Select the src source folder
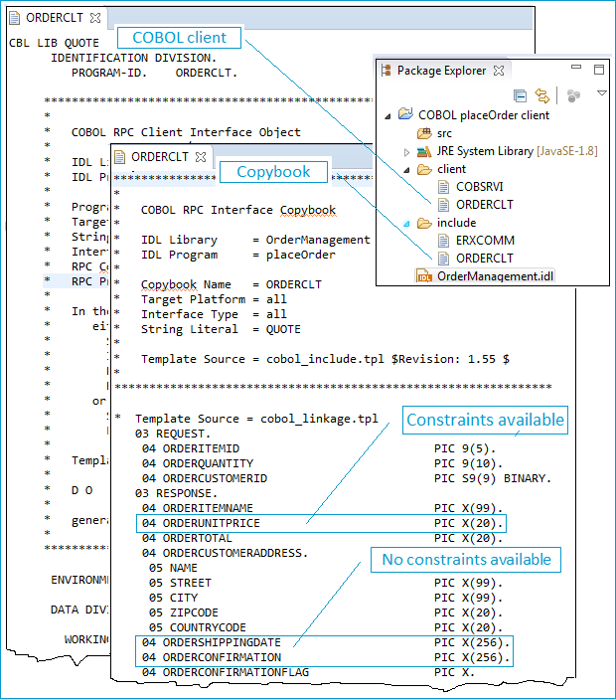Image resolution: width=616 pixels, height=699 pixels. [444, 133]
